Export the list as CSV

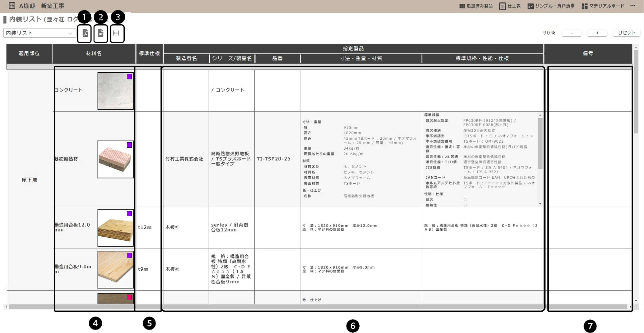pyautogui.click(x=101, y=33)
